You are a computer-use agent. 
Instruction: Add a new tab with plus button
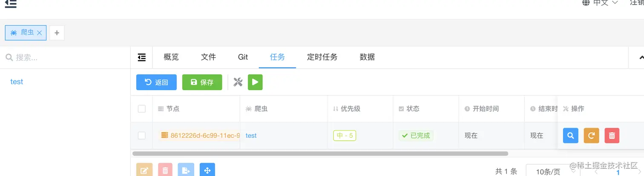click(x=57, y=33)
